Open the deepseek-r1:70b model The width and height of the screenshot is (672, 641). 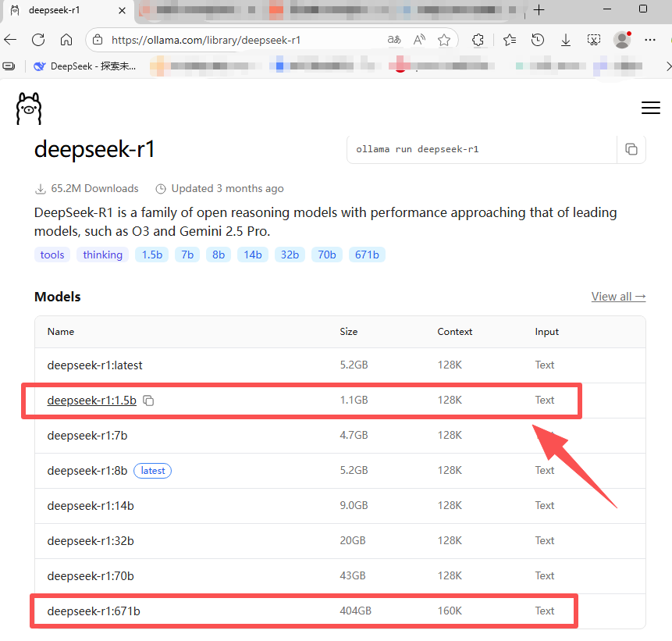(x=91, y=576)
